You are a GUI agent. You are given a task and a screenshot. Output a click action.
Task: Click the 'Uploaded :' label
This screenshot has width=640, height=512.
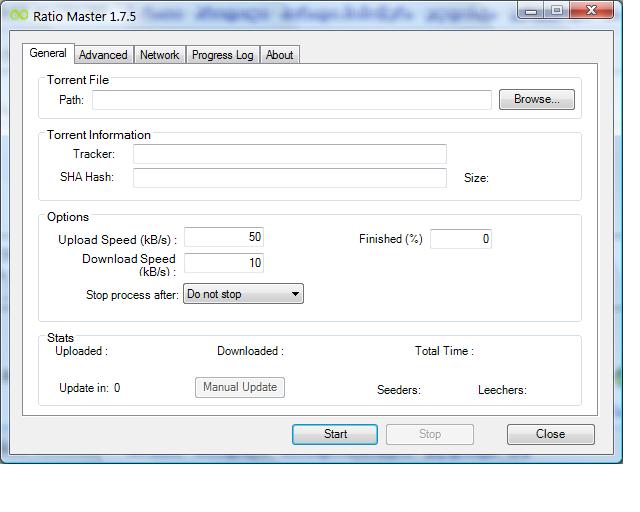pyautogui.click(x=82, y=351)
